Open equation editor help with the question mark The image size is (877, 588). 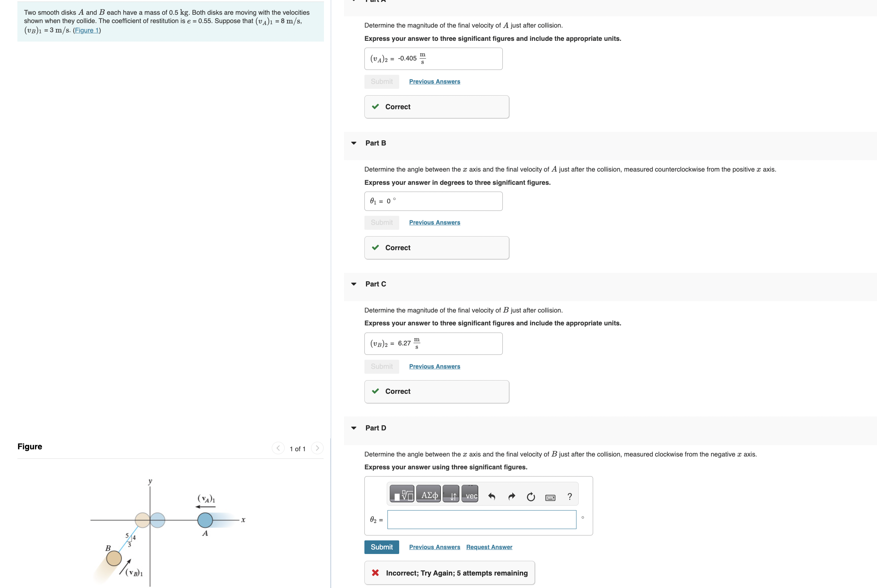[x=570, y=496]
